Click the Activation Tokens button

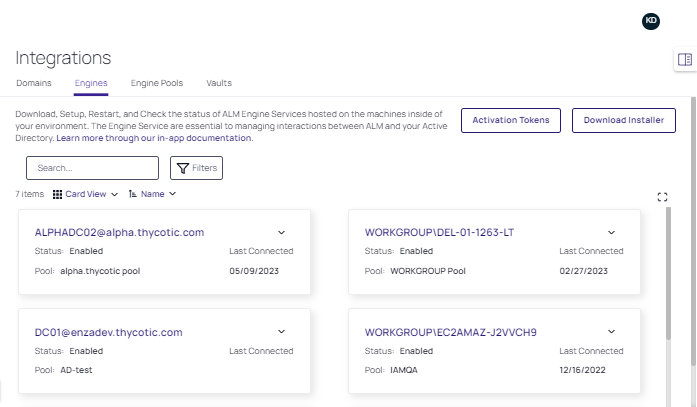511,120
